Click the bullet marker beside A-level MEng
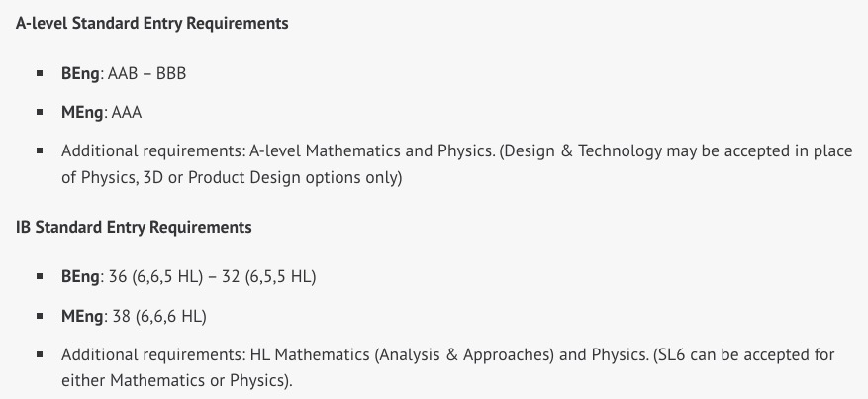The width and height of the screenshot is (868, 399). (x=40, y=112)
